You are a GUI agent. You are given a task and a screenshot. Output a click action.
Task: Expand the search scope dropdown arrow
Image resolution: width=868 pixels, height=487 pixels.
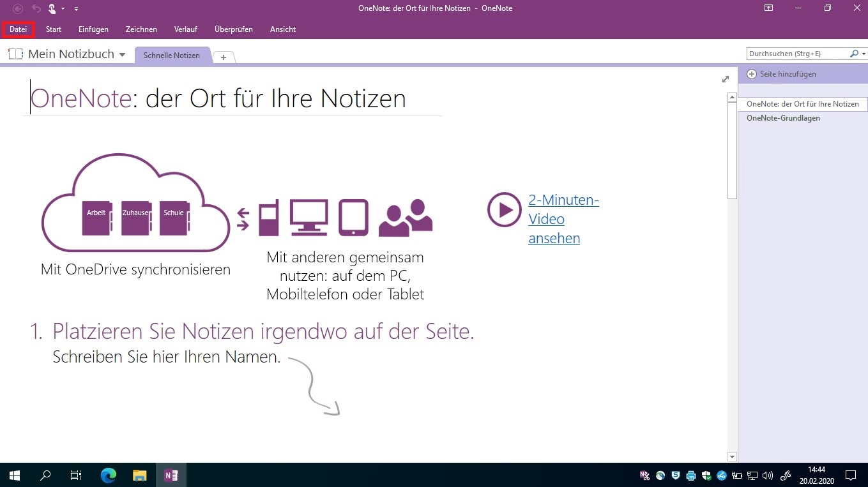click(x=862, y=54)
